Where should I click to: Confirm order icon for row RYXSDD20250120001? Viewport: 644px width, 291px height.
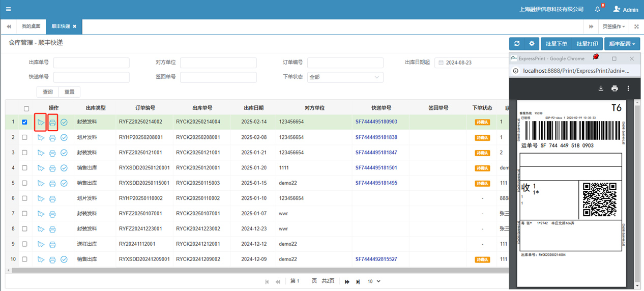tap(64, 168)
